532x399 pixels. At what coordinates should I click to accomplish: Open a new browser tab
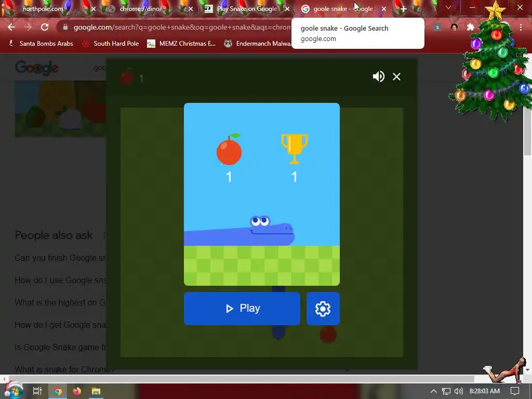tap(403, 9)
